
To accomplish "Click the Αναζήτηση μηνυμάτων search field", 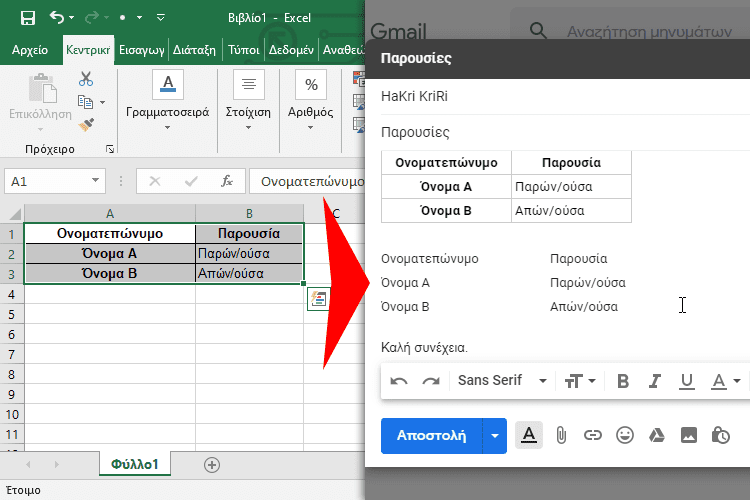I will click(649, 32).
